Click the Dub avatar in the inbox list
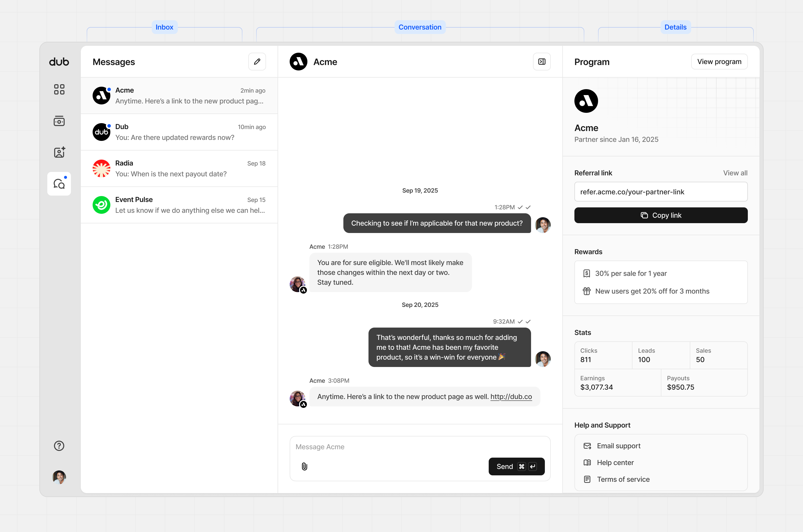This screenshot has width=803, height=532. tap(101, 132)
